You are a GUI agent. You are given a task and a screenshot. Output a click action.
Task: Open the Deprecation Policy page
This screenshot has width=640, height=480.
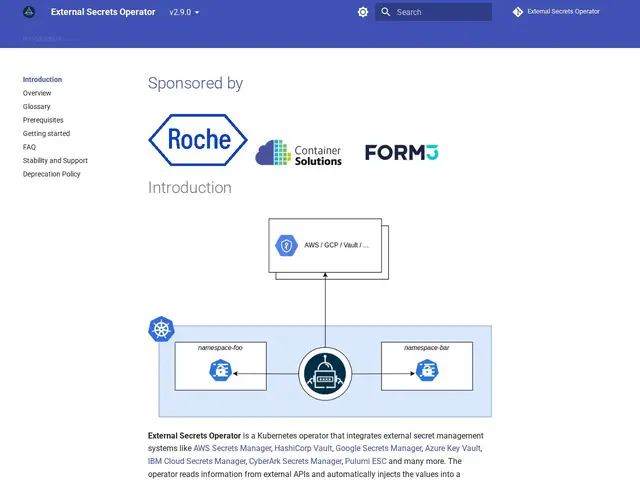[51, 174]
